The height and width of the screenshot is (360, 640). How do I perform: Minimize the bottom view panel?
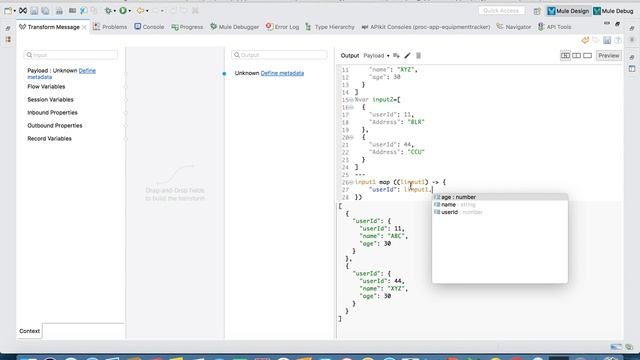(607, 24)
